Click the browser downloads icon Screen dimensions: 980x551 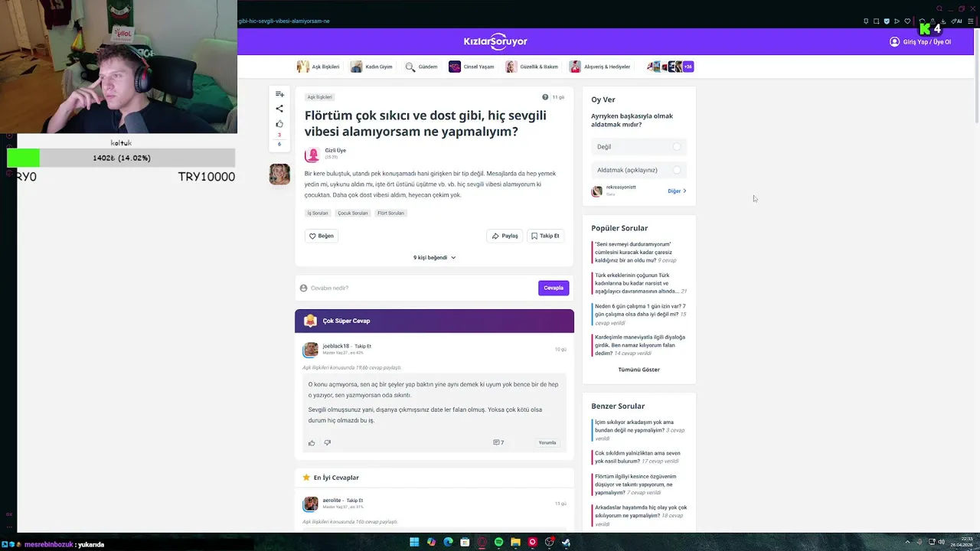pyautogui.click(x=942, y=21)
